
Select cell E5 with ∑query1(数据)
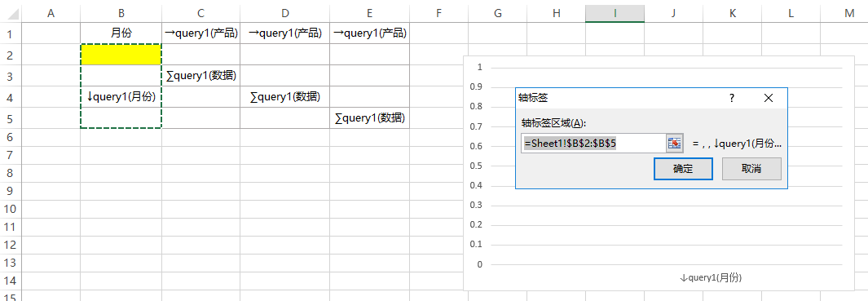[370, 117]
